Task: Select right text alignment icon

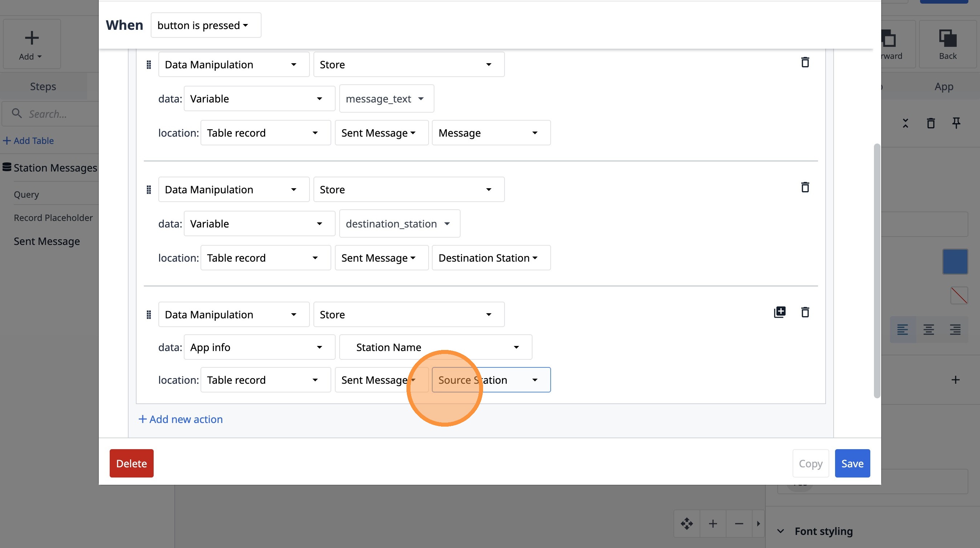Action: click(955, 330)
